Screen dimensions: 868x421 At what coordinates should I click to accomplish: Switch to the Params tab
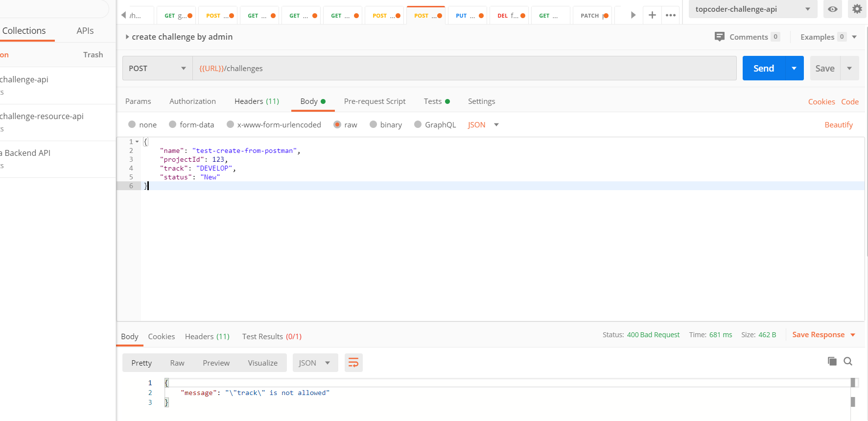[x=138, y=101]
